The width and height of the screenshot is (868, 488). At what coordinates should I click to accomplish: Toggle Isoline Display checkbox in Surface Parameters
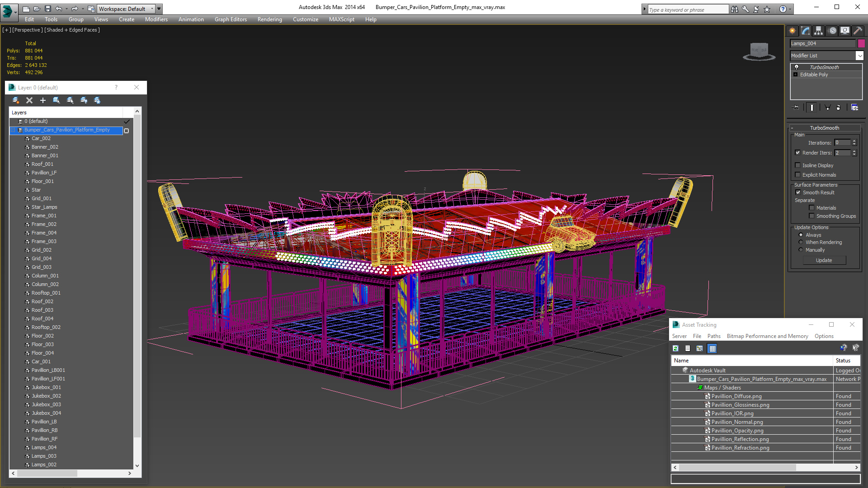pyautogui.click(x=797, y=166)
